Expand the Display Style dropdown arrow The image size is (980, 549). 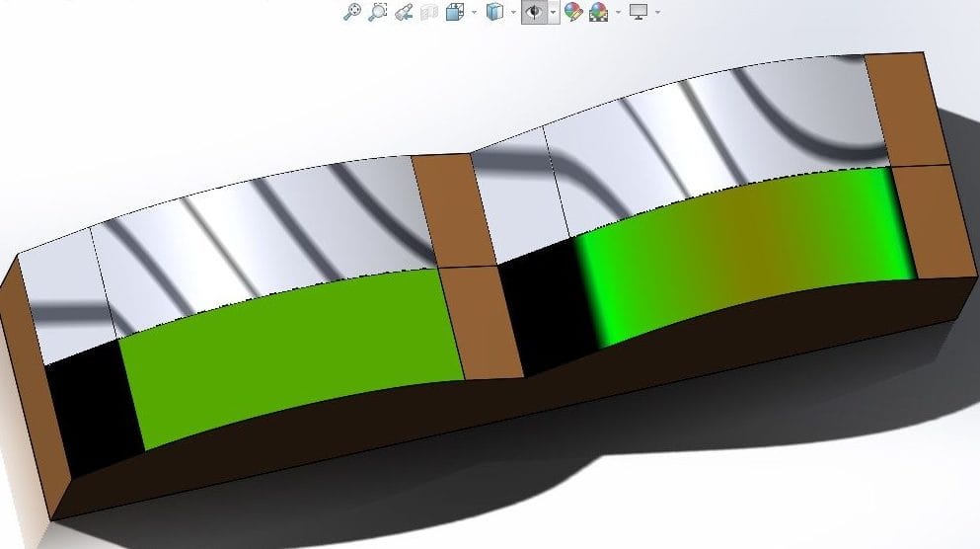(513, 12)
